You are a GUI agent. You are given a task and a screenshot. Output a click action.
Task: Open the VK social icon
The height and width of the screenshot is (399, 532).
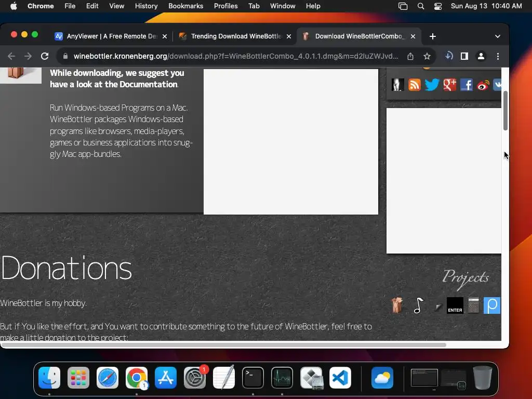click(497, 85)
